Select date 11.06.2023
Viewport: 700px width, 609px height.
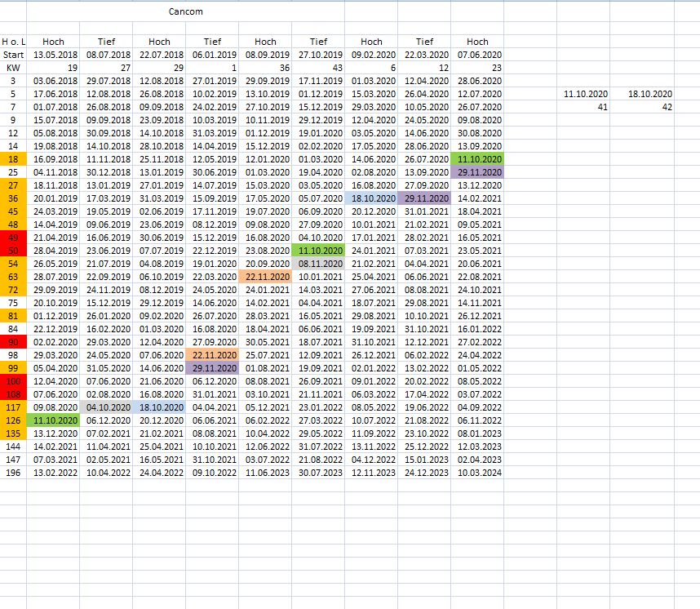tap(265, 473)
